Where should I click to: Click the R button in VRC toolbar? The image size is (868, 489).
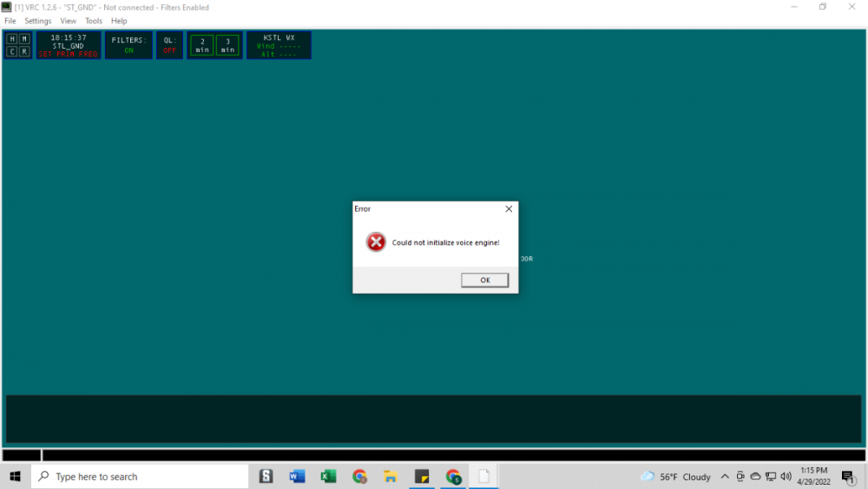point(24,51)
